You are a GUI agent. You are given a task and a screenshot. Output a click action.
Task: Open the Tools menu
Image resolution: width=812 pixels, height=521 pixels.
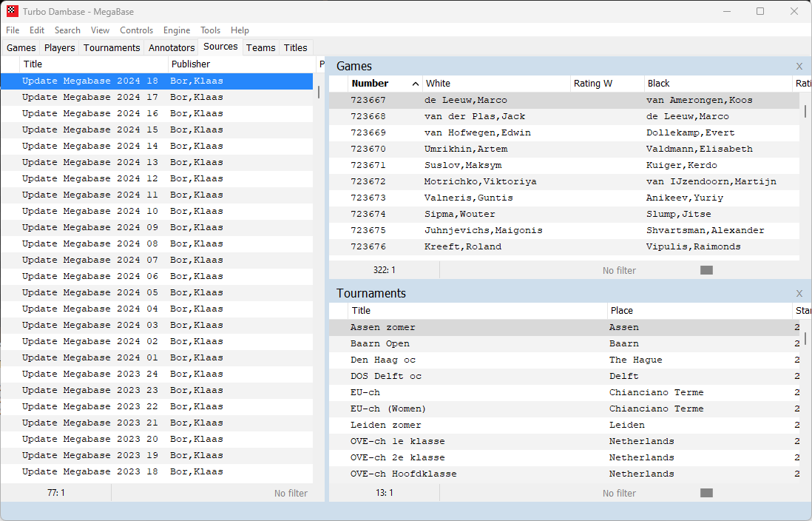(210, 30)
